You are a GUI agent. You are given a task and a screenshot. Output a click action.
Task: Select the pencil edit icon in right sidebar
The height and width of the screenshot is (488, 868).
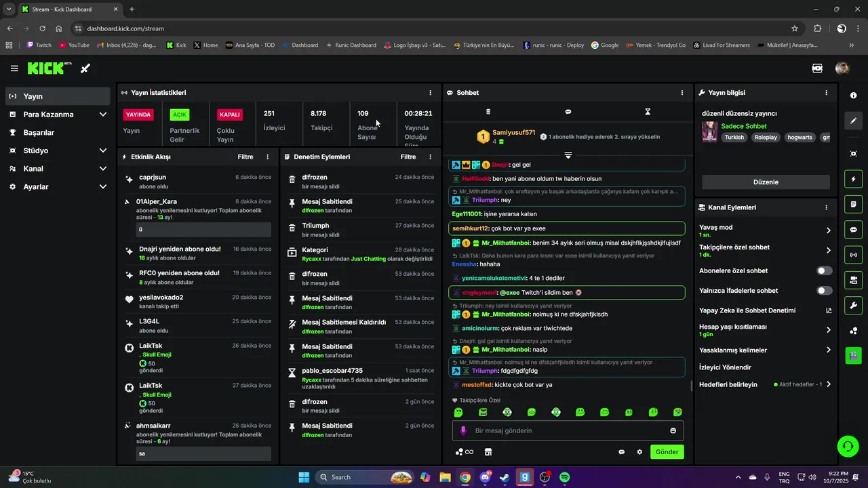(854, 121)
